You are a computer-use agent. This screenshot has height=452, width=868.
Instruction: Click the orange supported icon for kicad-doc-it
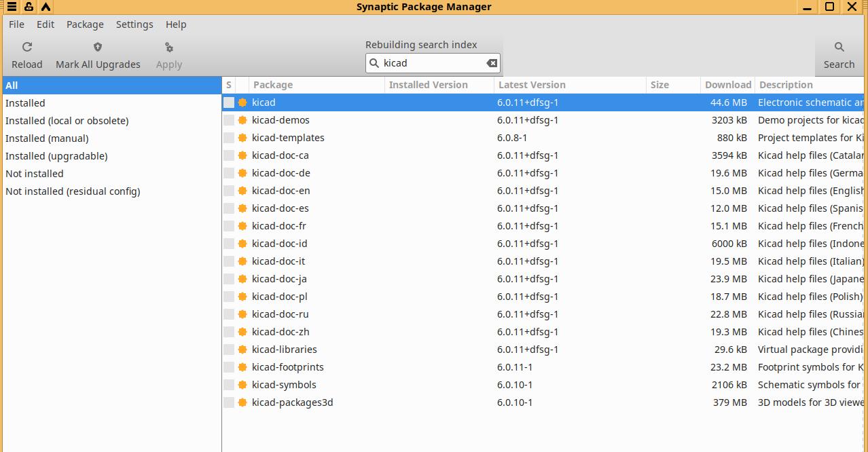(242, 261)
